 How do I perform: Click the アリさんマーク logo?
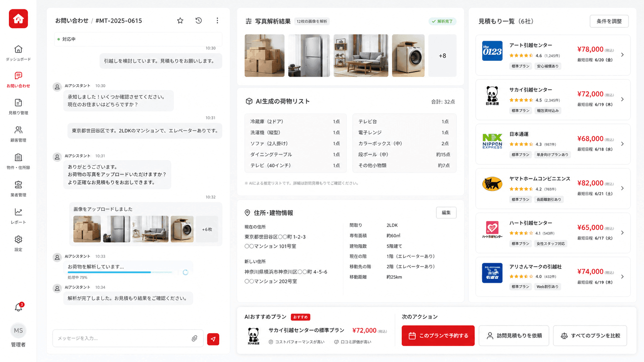coord(492,273)
